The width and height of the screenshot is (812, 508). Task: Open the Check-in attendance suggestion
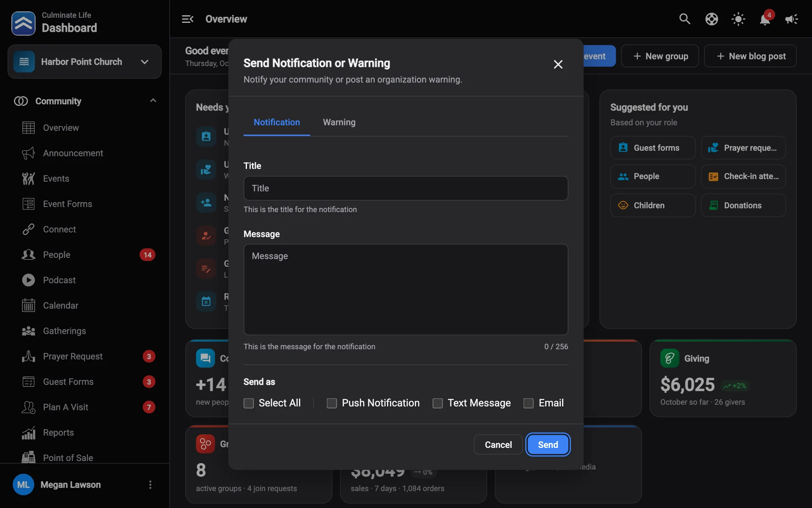743,177
